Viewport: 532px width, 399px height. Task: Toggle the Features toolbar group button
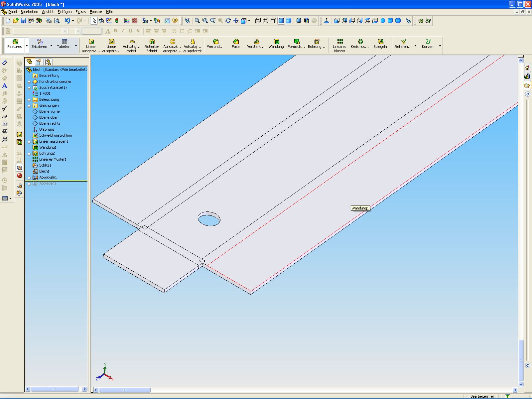(15, 44)
